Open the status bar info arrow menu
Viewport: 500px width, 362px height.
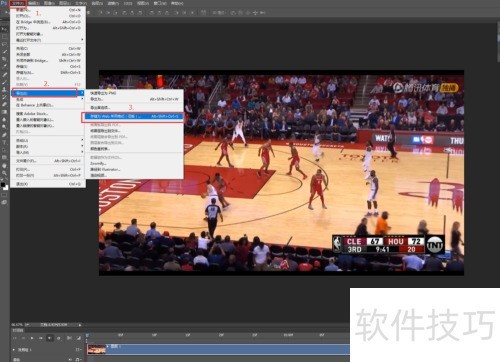pyautogui.click(x=80, y=325)
